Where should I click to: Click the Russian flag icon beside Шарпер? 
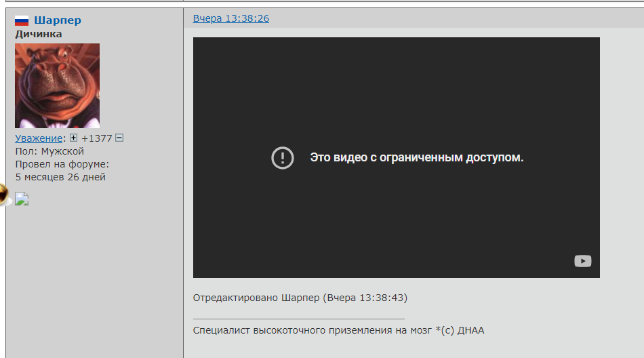[x=22, y=20]
